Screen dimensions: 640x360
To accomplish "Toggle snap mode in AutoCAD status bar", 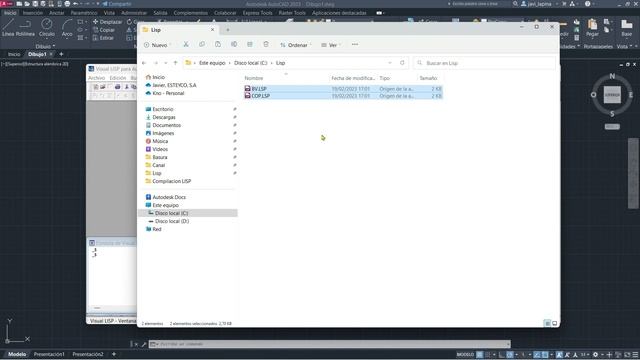I will [x=488, y=355].
